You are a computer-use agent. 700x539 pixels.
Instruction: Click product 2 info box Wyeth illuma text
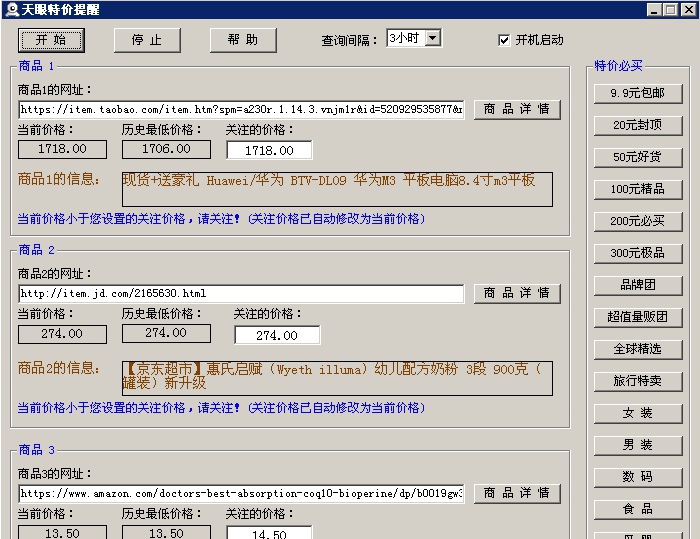coord(337,378)
